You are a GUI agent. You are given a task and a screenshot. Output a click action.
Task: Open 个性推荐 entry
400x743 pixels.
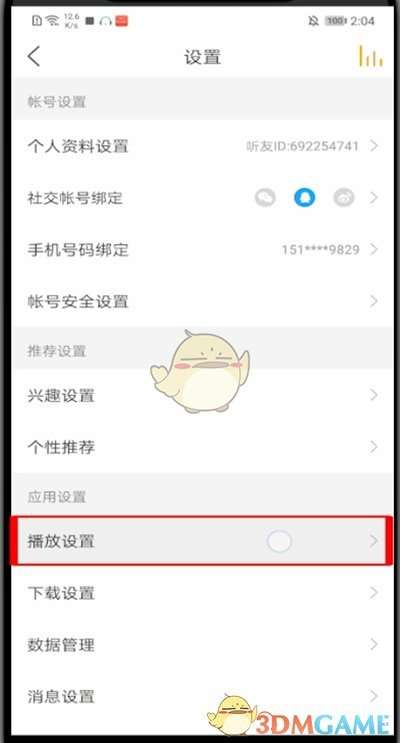click(x=202, y=447)
